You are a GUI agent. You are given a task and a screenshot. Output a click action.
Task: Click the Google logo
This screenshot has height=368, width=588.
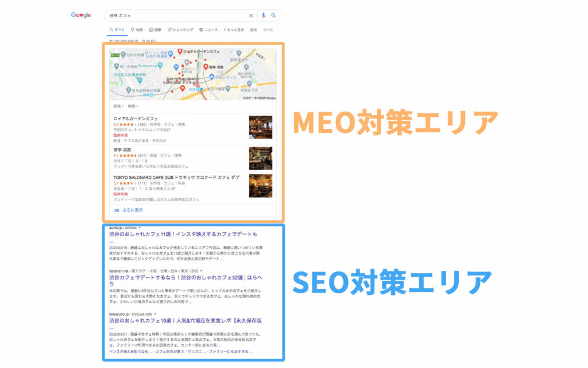80,15
